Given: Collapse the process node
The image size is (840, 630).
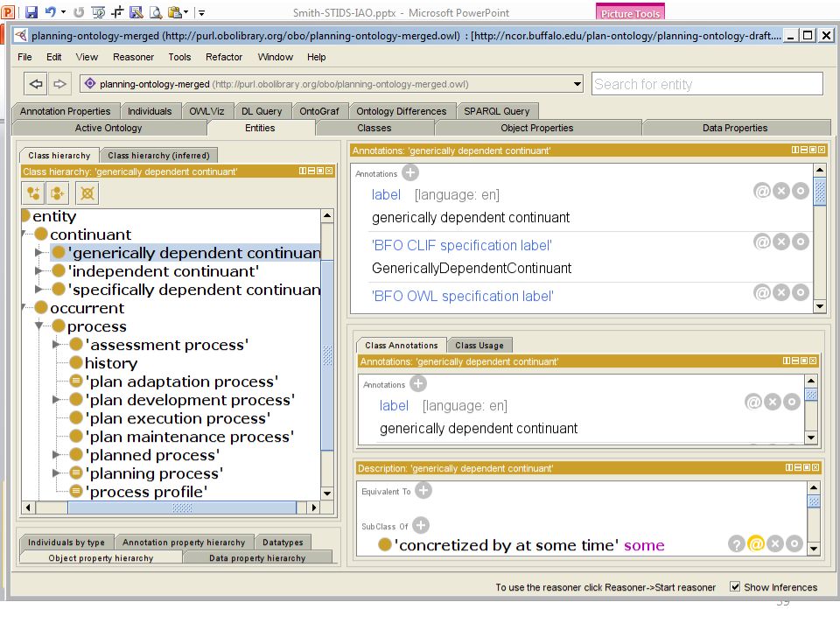Looking at the screenshot, I should click(x=38, y=325).
